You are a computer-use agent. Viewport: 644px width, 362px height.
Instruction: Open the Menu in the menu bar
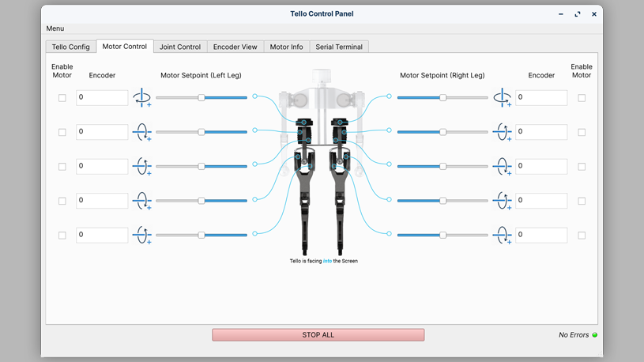55,28
